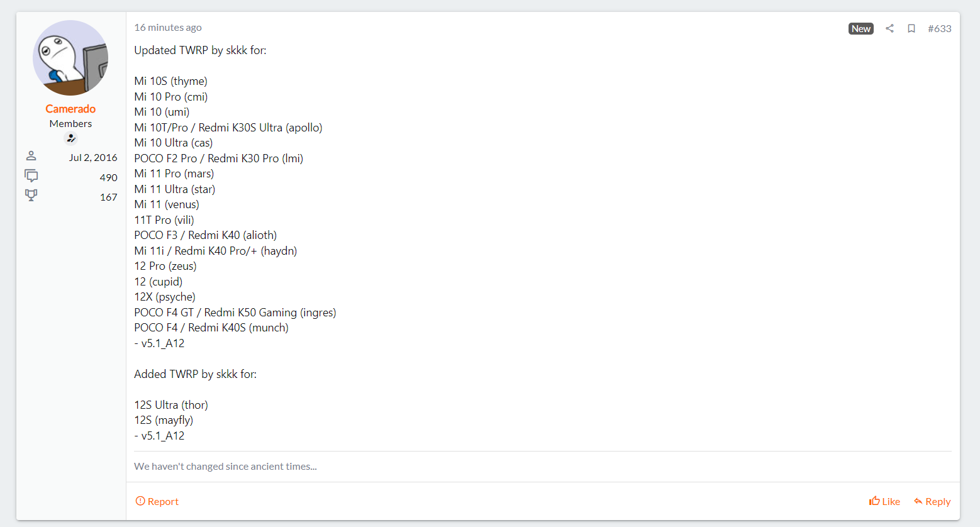Like Camerado's post
Viewport: 980px width, 527px height.
coord(884,501)
